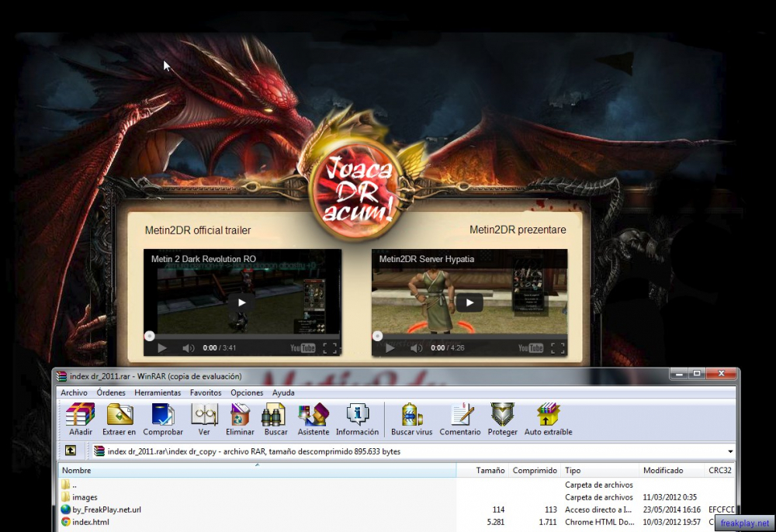Image resolution: width=776 pixels, height=532 pixels.
Task: Click the Auto extraíble SFX icon
Action: click(549, 418)
